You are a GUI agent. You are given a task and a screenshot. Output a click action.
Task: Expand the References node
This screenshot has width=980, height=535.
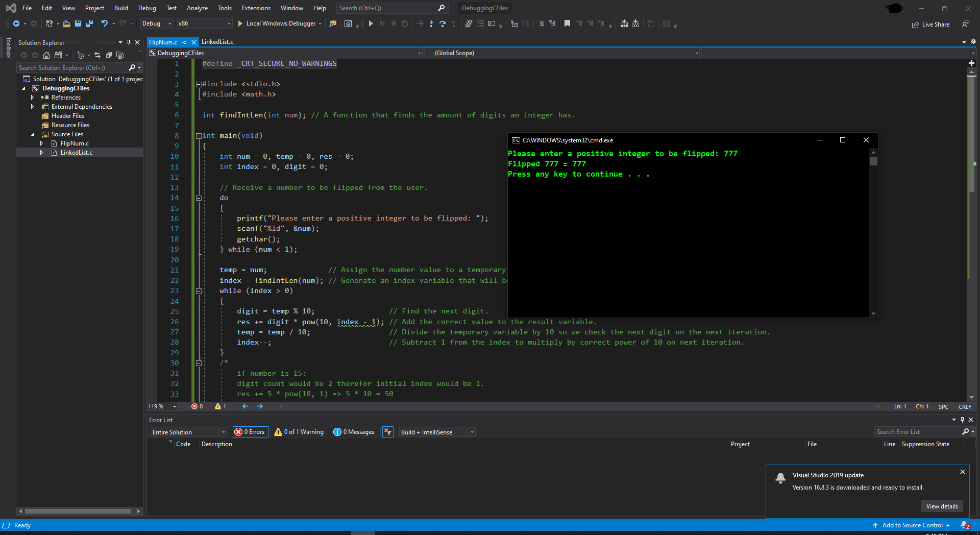tap(32, 98)
